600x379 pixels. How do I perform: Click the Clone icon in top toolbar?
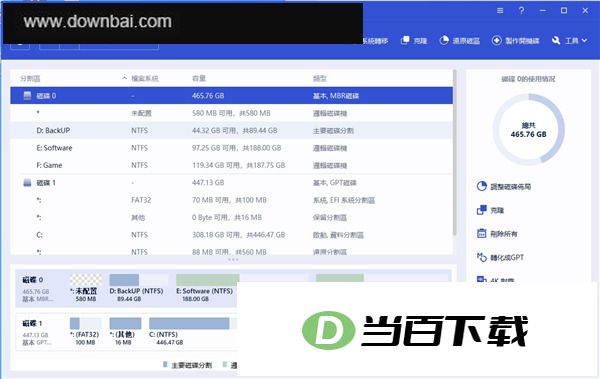405,40
